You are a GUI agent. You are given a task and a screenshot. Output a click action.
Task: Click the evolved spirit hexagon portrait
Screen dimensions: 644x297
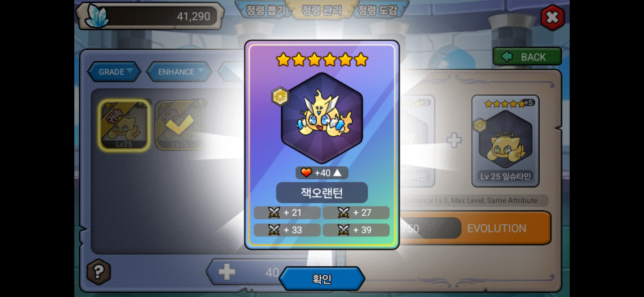click(322, 118)
